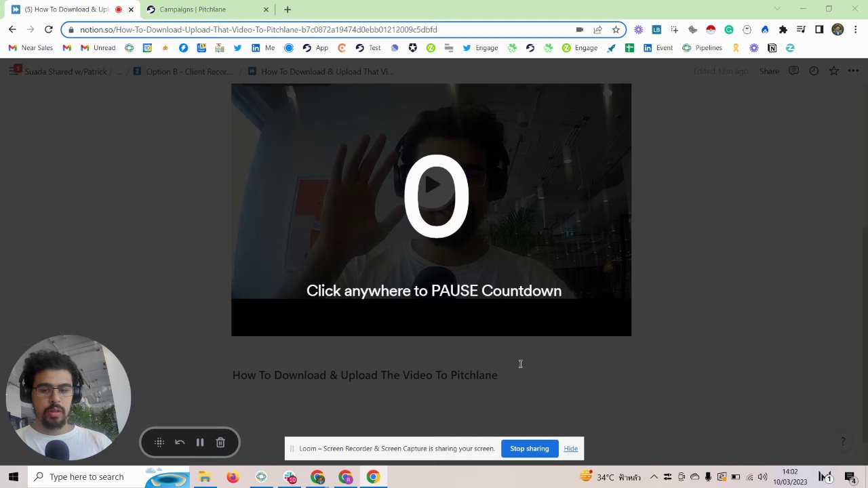The image size is (868, 488).
Task: Click camera indicator in address bar
Action: point(580,30)
